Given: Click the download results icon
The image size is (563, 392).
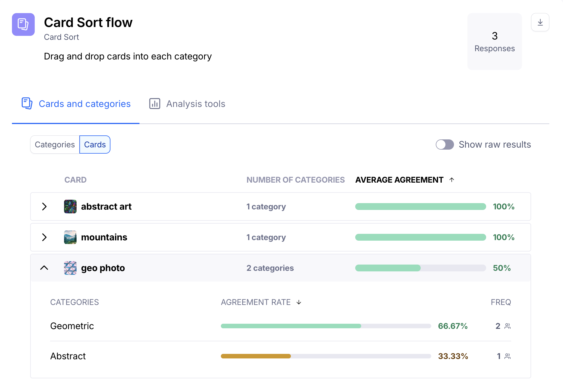Looking at the screenshot, I should [x=540, y=22].
